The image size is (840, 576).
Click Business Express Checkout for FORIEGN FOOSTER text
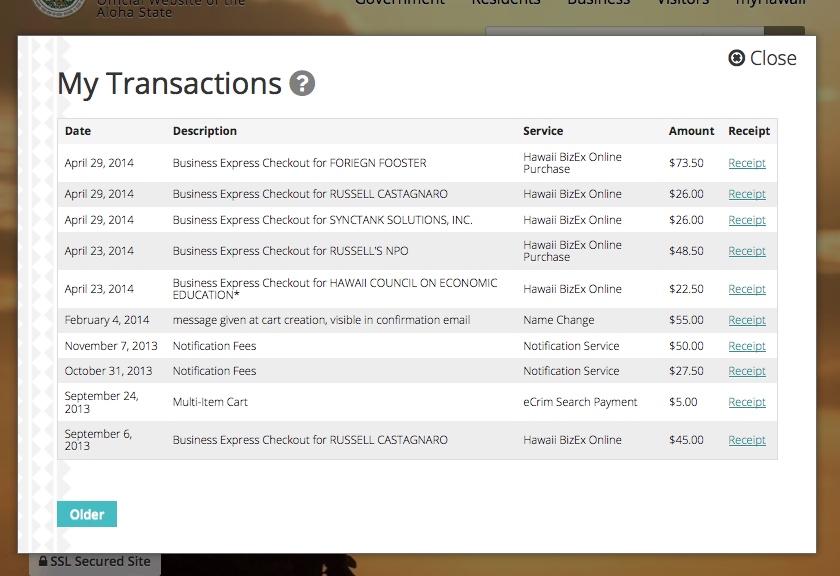pyautogui.click(x=299, y=163)
